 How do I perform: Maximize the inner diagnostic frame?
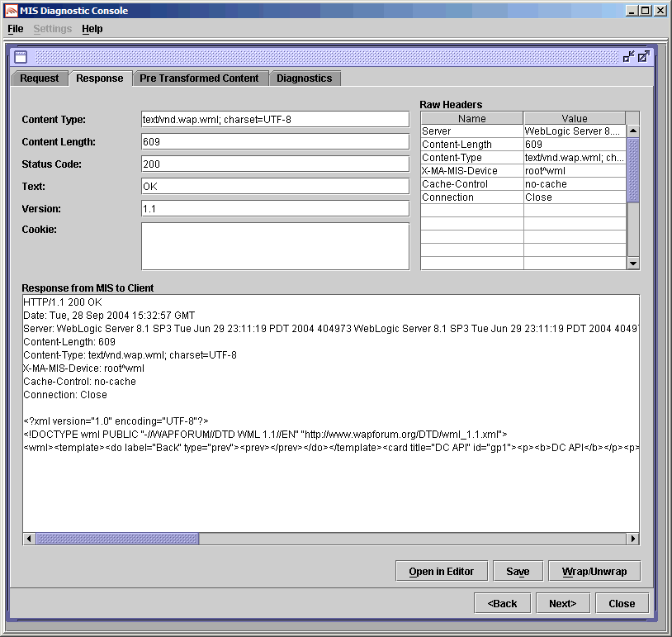(x=644, y=57)
